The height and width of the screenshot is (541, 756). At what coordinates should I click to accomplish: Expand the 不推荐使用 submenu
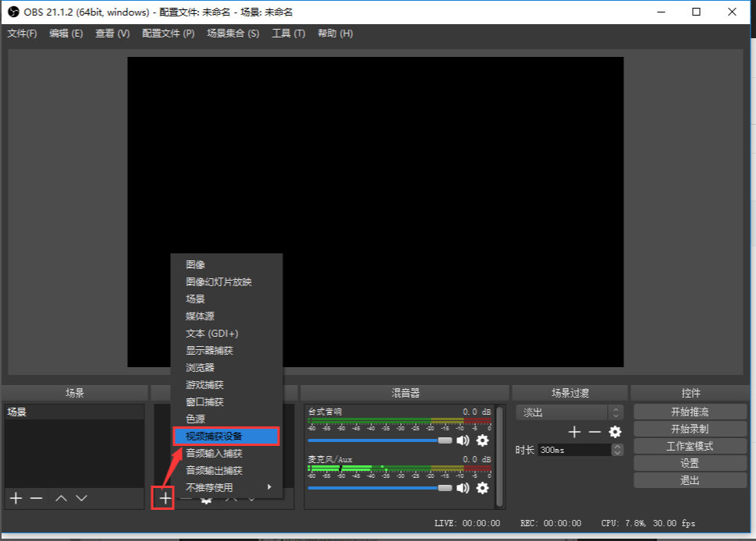(x=226, y=487)
